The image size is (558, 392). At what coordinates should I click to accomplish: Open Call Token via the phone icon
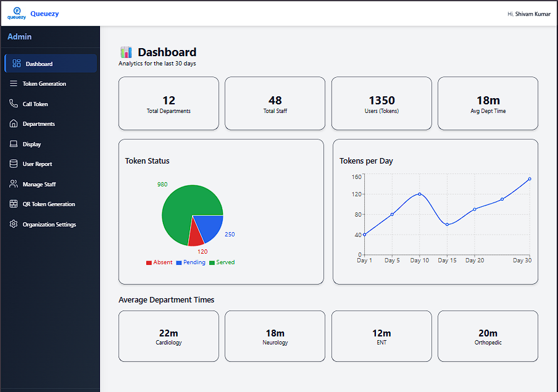[x=14, y=104]
